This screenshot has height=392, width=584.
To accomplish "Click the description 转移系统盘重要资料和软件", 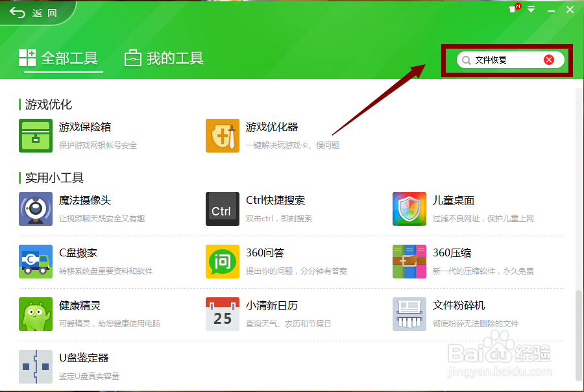I will tap(106, 271).
